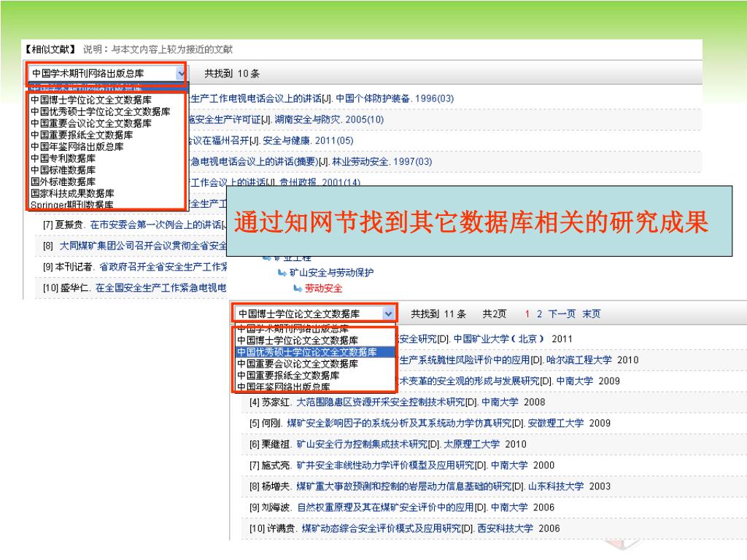The height and width of the screenshot is (560, 747).
Task: Open thesis 煤矿重大事故预测和控制的岩层动力信息基础的研究
Action: click(404, 486)
